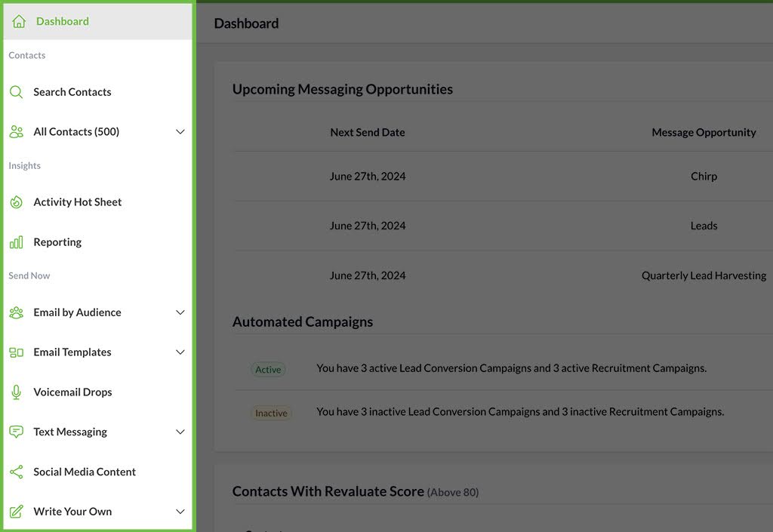Click the Email Templates layout icon

[16, 352]
